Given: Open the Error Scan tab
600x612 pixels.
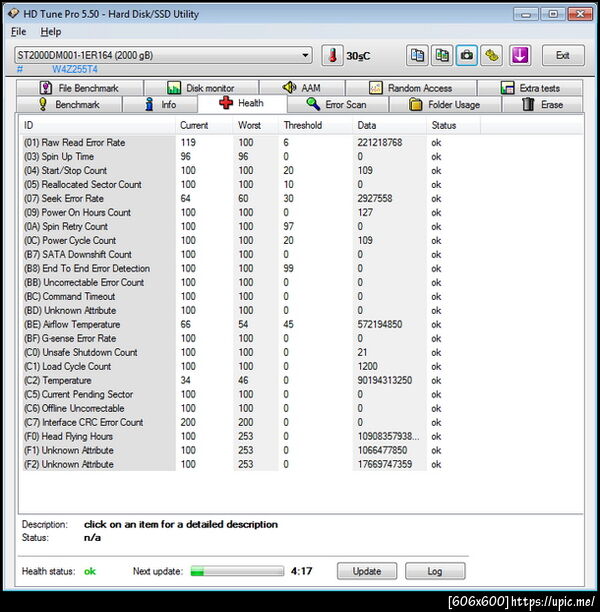Looking at the screenshot, I should [x=338, y=105].
